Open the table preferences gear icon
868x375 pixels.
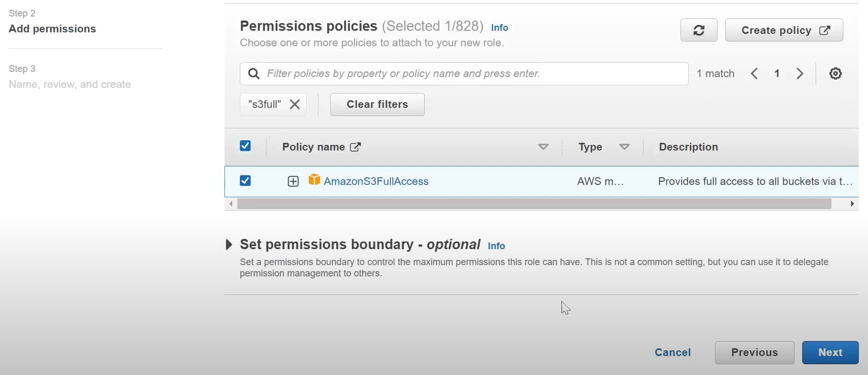coord(836,73)
